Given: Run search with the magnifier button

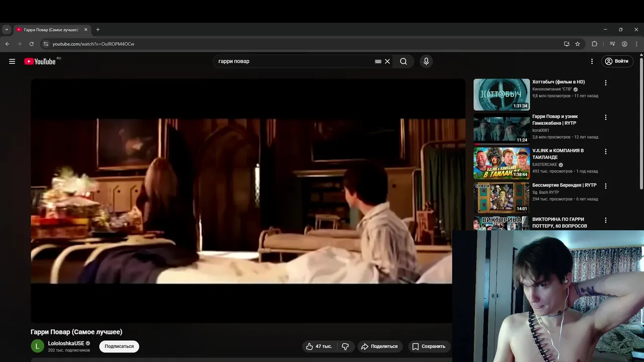Looking at the screenshot, I should [x=404, y=61].
